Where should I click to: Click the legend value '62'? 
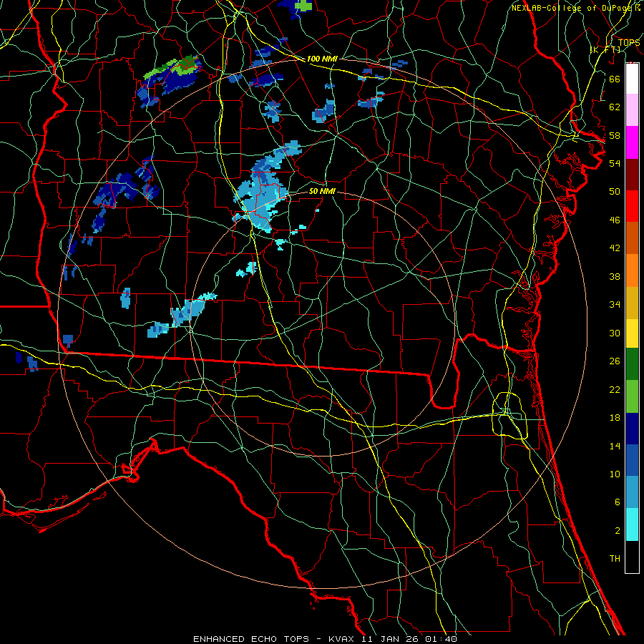pos(615,107)
